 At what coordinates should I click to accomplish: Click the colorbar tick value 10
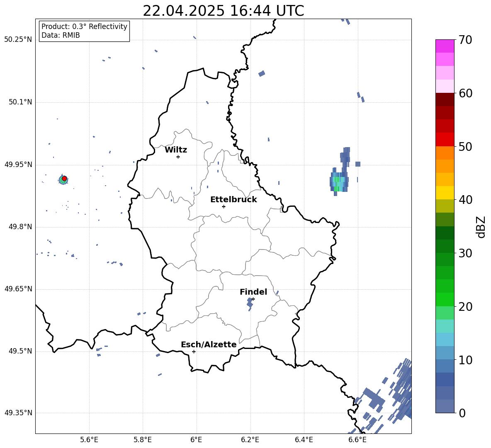click(465, 360)
